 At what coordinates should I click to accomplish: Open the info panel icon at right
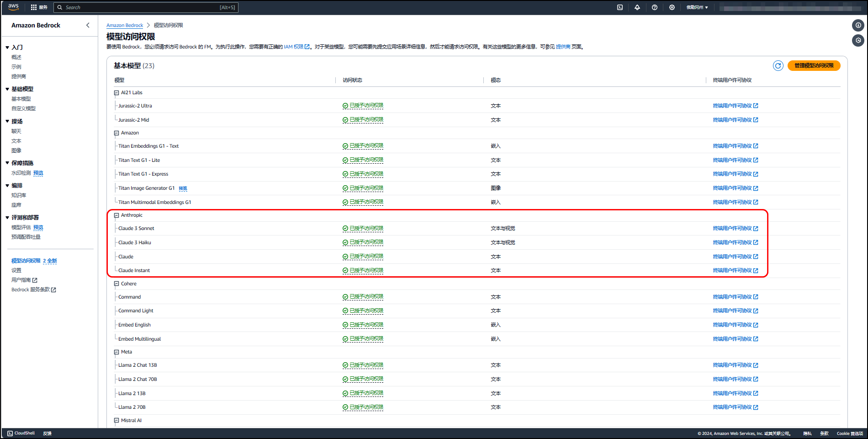[x=858, y=25]
